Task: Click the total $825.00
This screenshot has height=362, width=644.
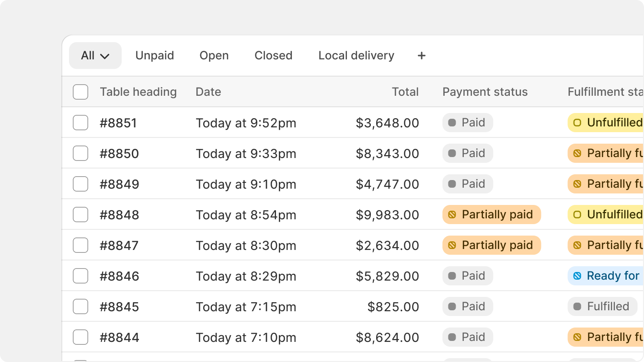Action: coord(393,307)
